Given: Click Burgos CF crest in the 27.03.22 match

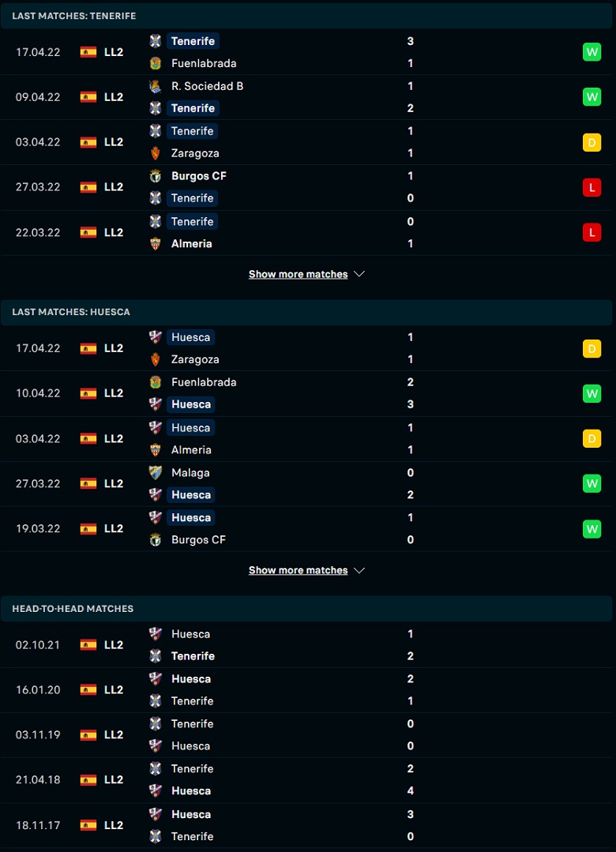Looking at the screenshot, I should [156, 176].
